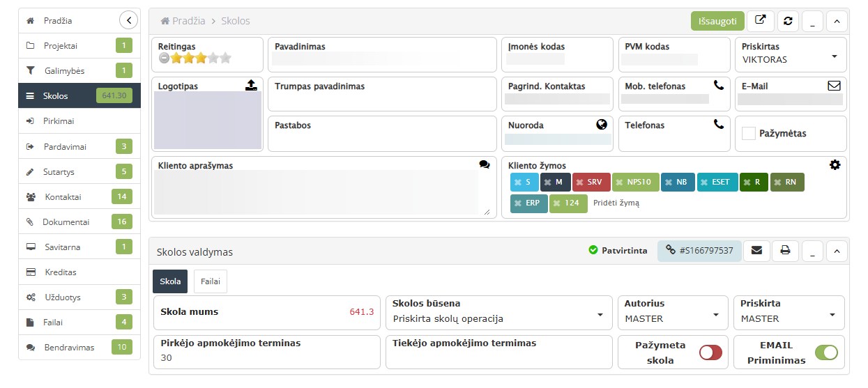
Task: Click the refresh icon in header
Action: click(x=788, y=21)
